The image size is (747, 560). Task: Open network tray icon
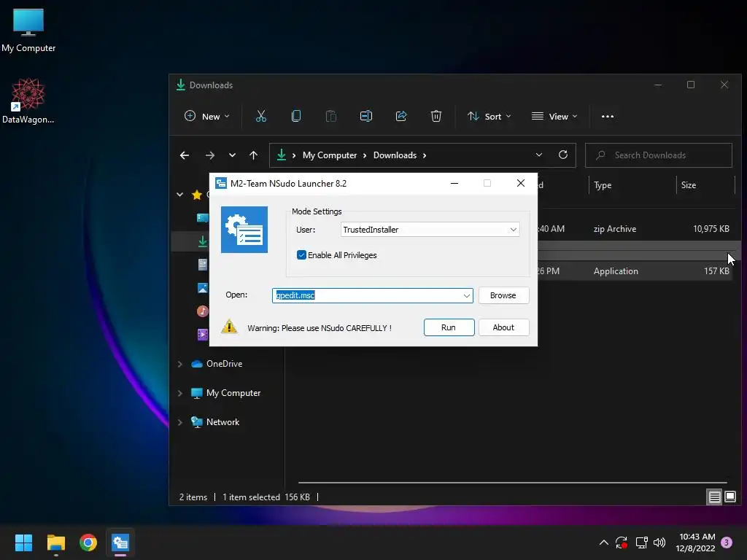pyautogui.click(x=641, y=542)
